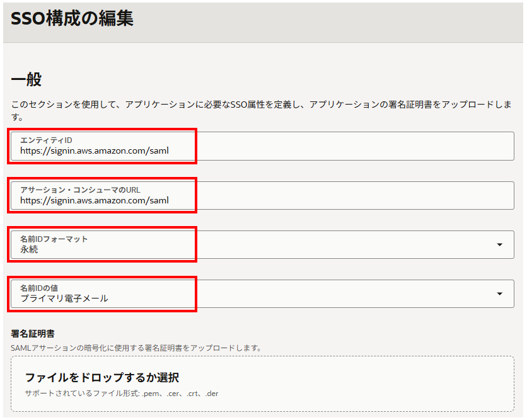The image size is (527, 420).
Task: Click the URL value in the エンティティID field
Action: pyautogui.click(x=95, y=151)
